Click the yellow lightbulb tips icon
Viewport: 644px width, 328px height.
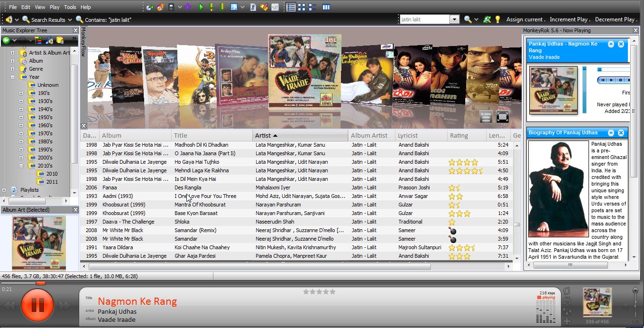(497, 19)
